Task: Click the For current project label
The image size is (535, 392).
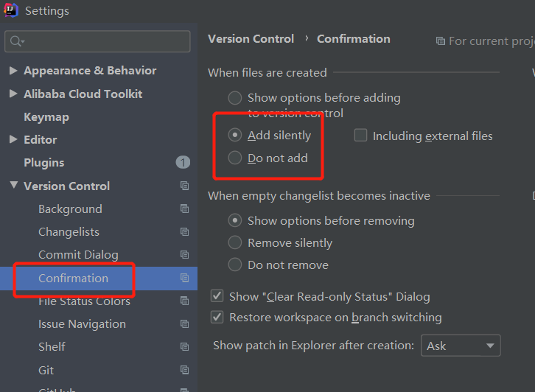Action: click(x=492, y=41)
